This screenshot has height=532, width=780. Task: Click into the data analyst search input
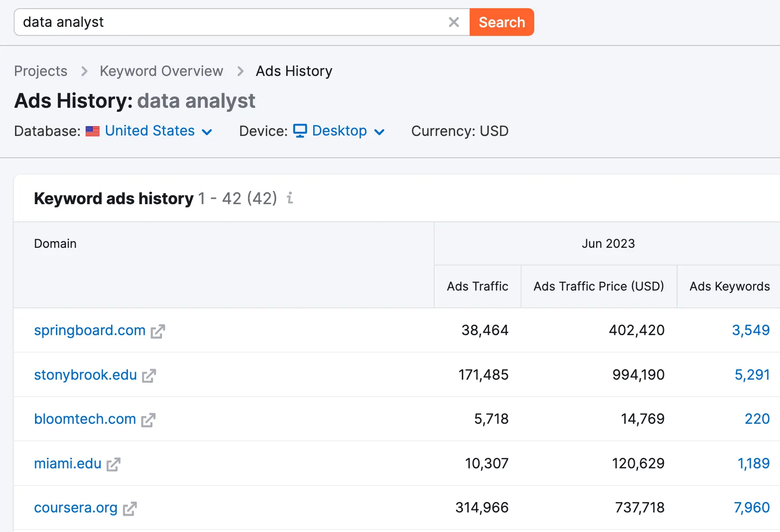[x=228, y=22]
